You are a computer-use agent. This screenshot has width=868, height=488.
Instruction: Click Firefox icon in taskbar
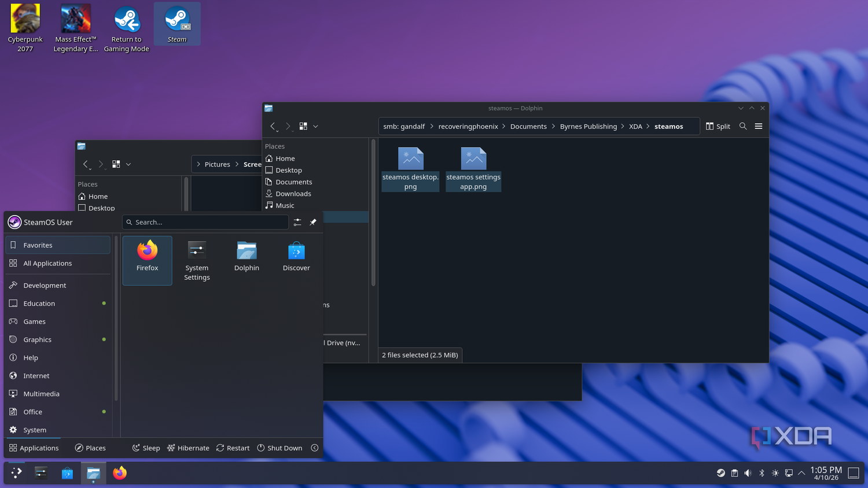pyautogui.click(x=120, y=473)
